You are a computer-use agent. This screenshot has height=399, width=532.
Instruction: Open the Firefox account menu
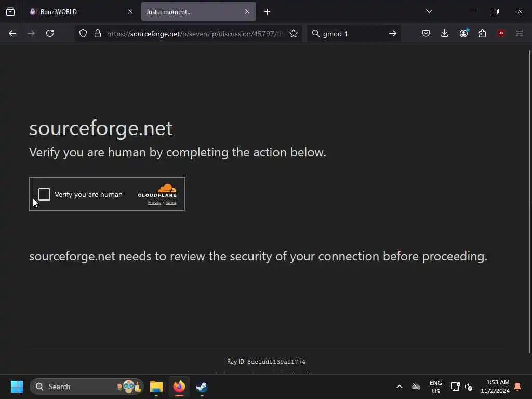(x=463, y=33)
